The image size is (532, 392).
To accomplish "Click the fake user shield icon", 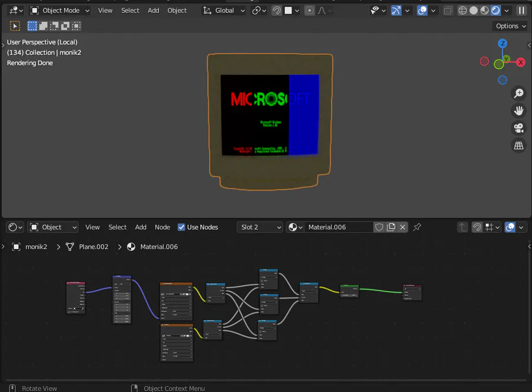I will [x=379, y=227].
